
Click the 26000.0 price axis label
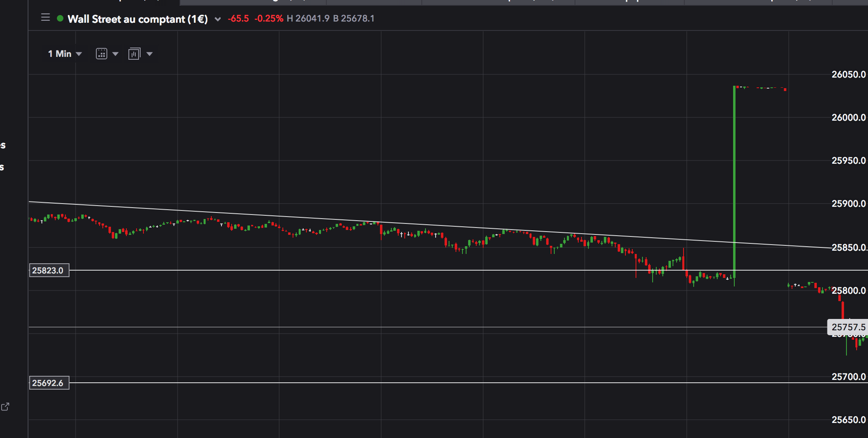click(848, 117)
